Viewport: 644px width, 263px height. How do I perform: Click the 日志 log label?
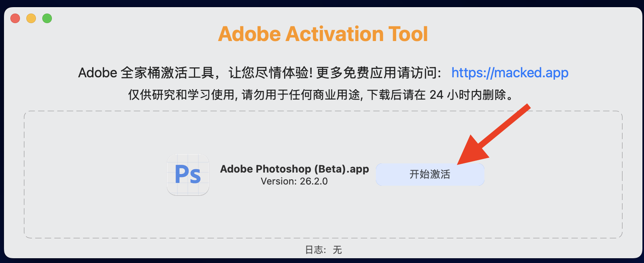pyautogui.click(x=314, y=250)
